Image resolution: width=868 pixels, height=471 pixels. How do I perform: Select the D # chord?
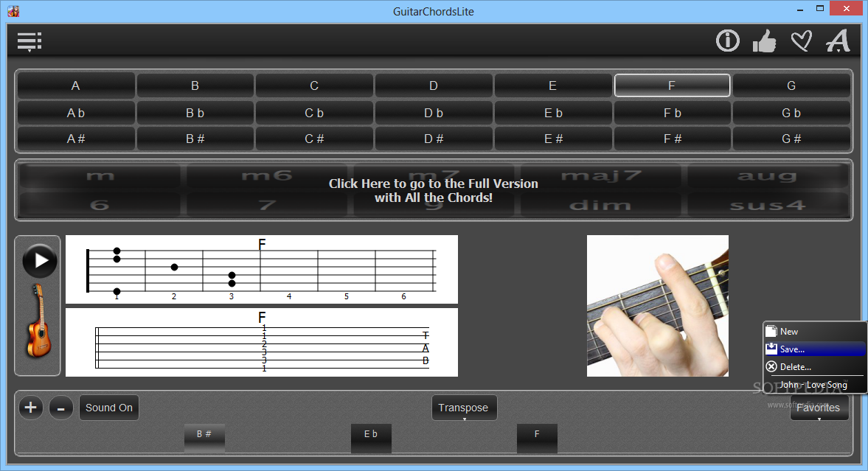(x=434, y=139)
